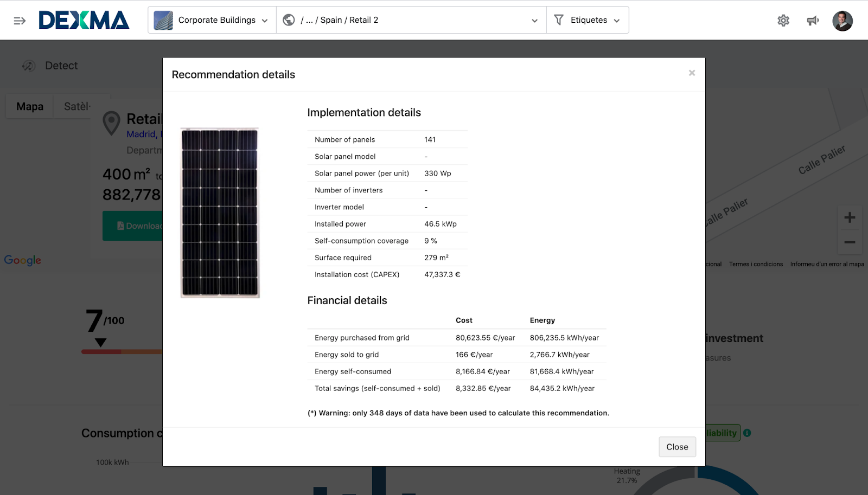Viewport: 868px width, 495px height.
Task: Close the dialog with X icon
Action: [692, 73]
